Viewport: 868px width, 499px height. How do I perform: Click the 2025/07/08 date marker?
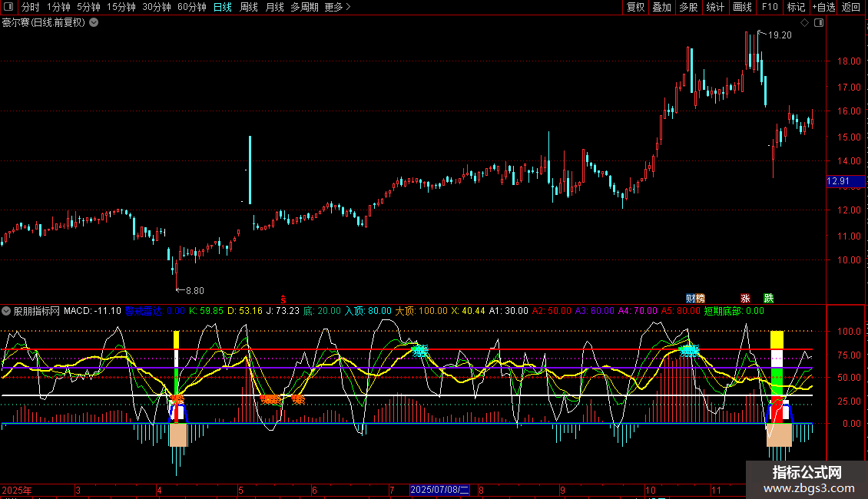tap(439, 490)
